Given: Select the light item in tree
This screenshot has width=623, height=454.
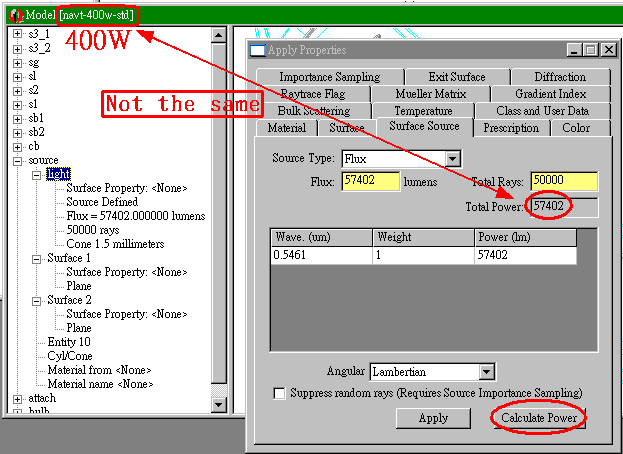Looking at the screenshot, I should [58, 174].
